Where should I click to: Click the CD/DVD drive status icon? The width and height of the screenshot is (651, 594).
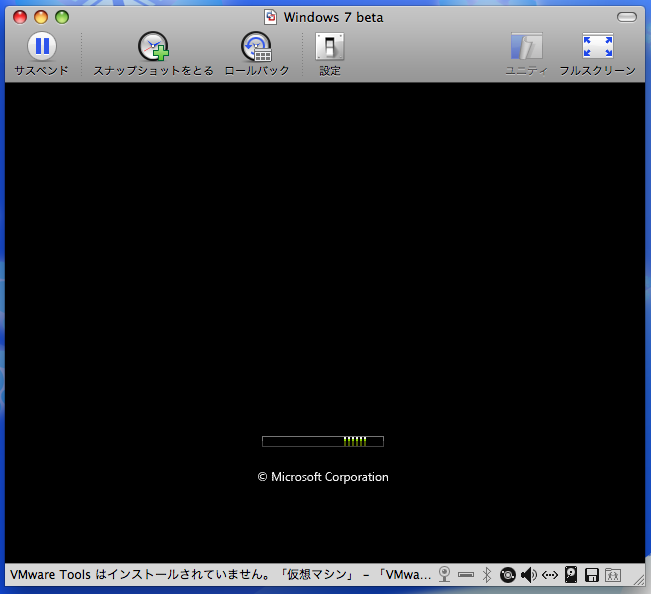click(x=508, y=575)
